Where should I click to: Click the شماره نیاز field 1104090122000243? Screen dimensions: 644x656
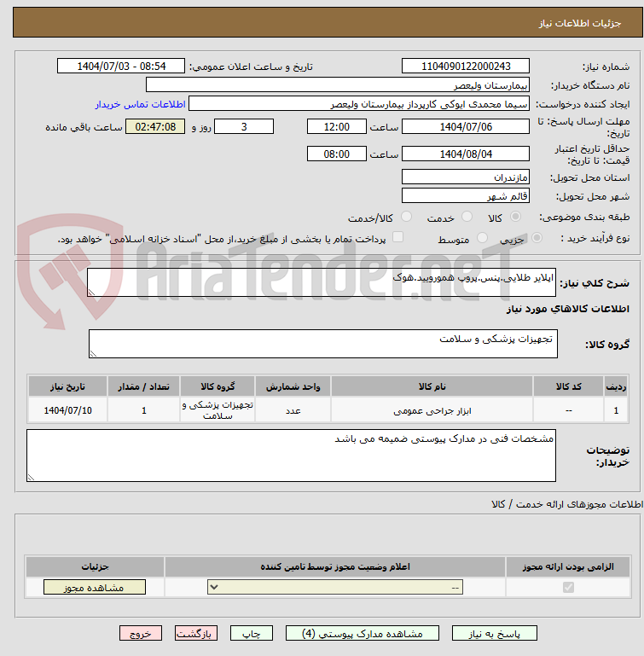pyautogui.click(x=466, y=66)
